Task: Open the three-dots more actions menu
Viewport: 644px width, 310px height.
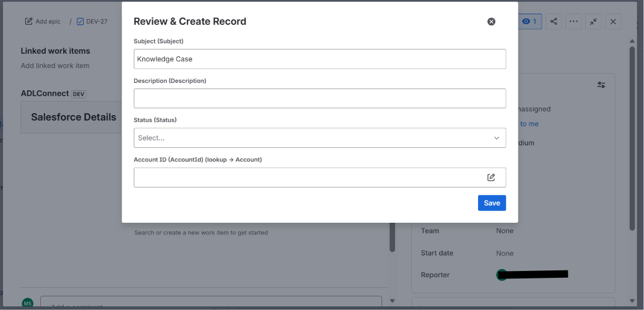Action: [573, 22]
